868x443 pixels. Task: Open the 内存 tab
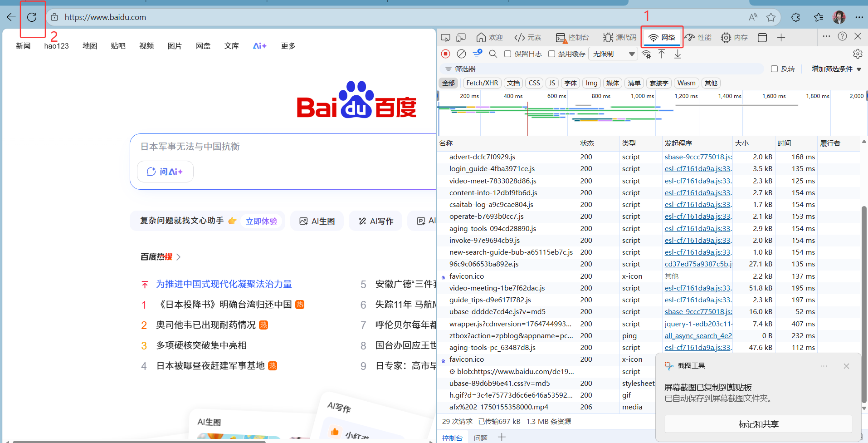[734, 38]
